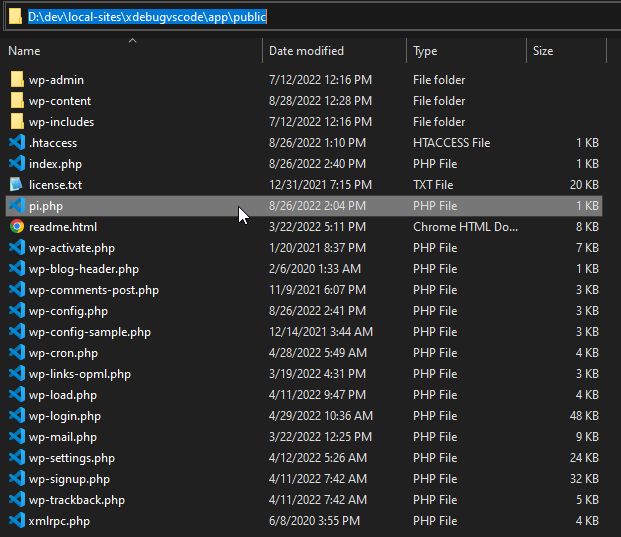This screenshot has width=621, height=537.
Task: Click the TXT File type cell
Action: tap(433, 185)
